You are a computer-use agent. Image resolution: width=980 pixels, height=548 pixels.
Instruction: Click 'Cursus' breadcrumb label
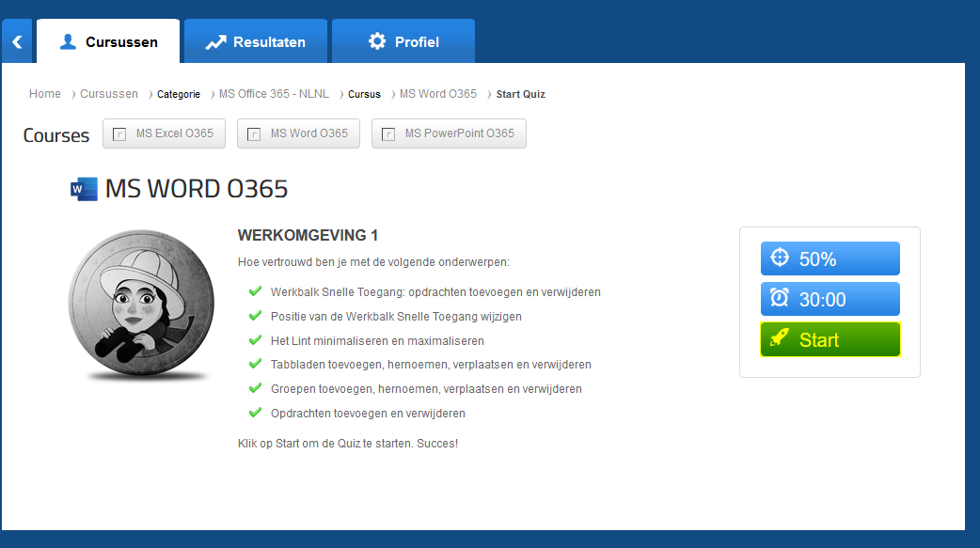tap(364, 94)
